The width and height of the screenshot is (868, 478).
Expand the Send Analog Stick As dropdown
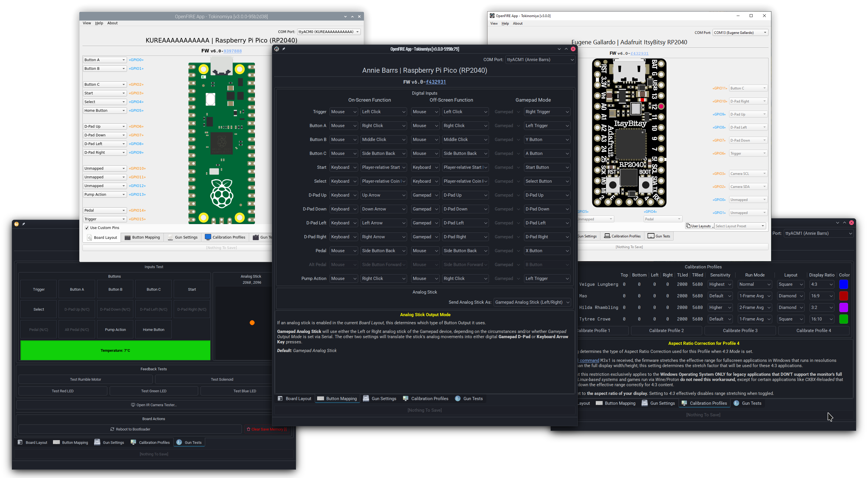point(532,302)
